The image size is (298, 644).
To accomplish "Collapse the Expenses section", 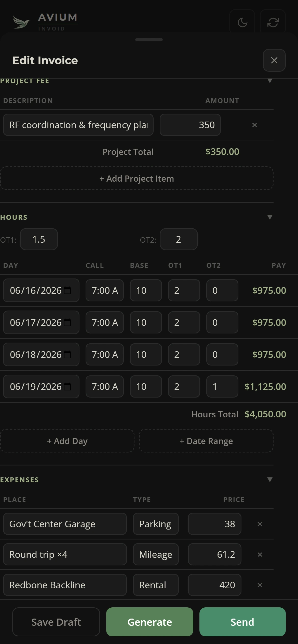I will pyautogui.click(x=270, y=480).
